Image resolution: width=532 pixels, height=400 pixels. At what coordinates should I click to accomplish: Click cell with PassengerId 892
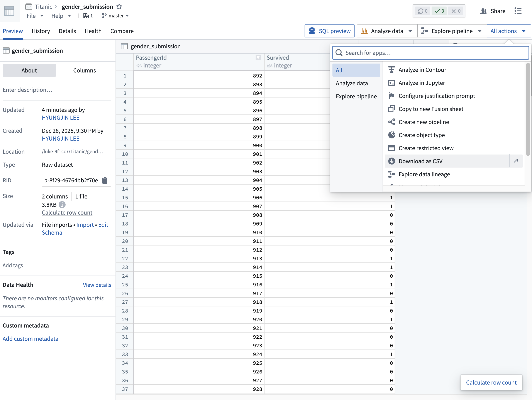(199, 76)
